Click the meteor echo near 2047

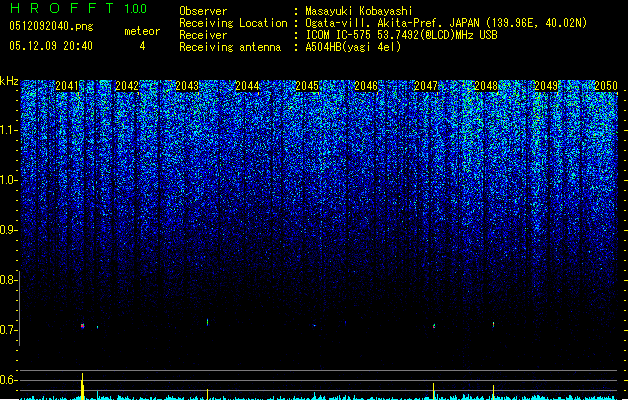click(x=434, y=326)
